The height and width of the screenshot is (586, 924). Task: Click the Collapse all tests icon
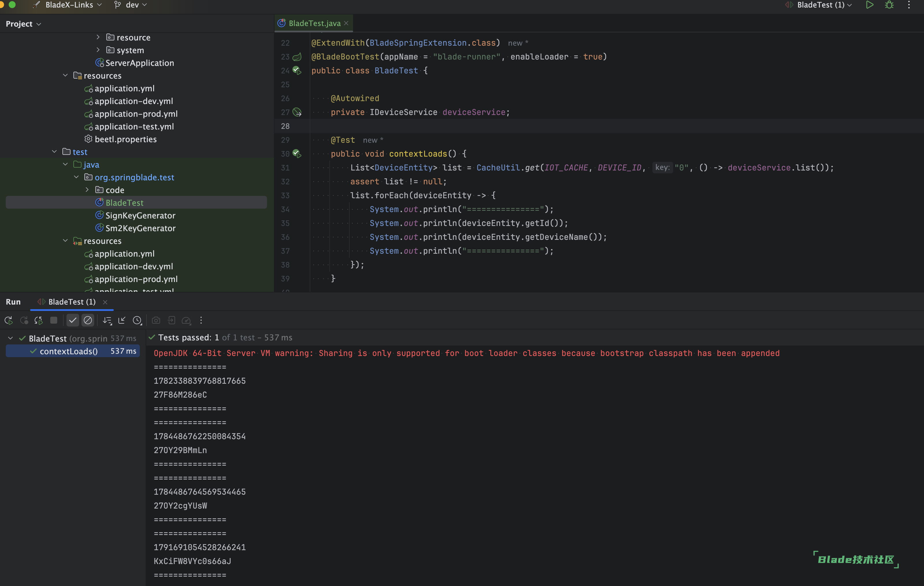122,320
